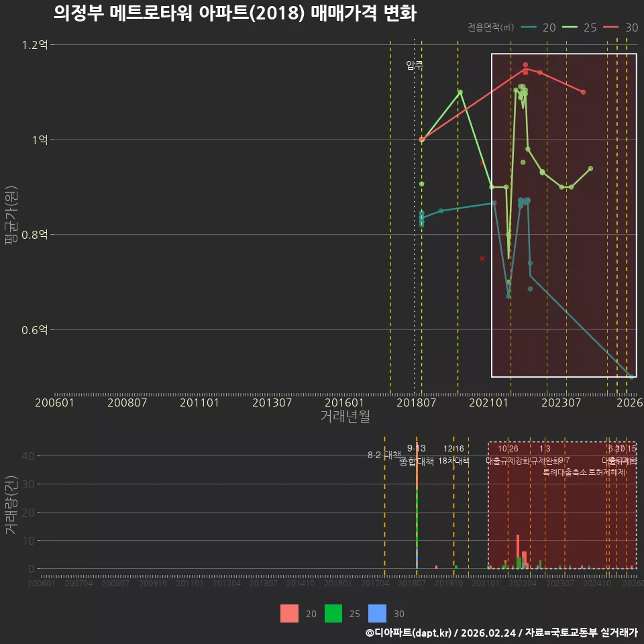Select the last red 30㎡ data point
This screenshot has width=644, height=644.
583,93
